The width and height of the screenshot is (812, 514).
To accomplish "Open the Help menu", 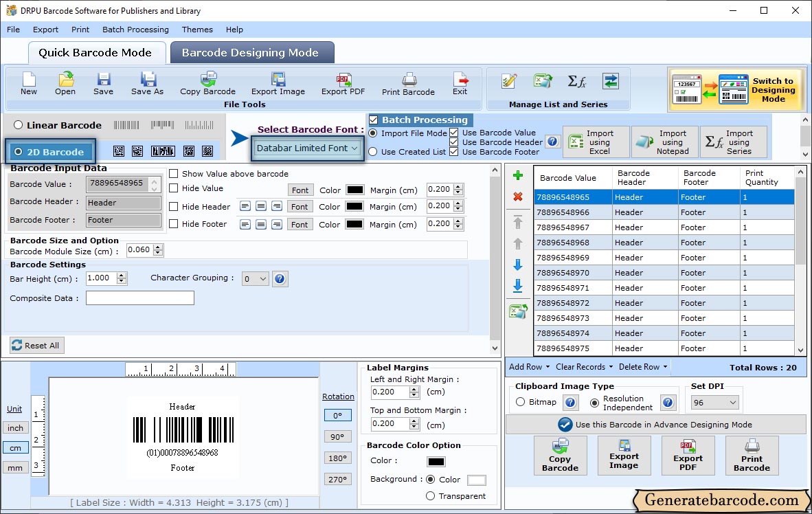I will point(234,30).
